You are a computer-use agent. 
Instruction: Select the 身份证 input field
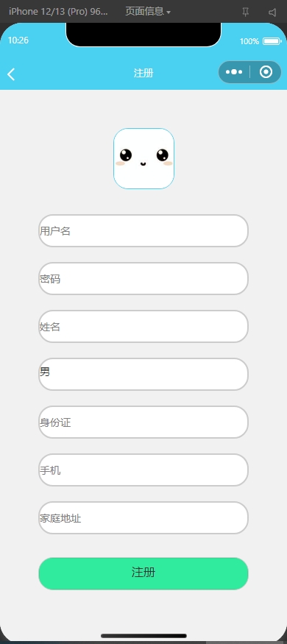tap(143, 422)
